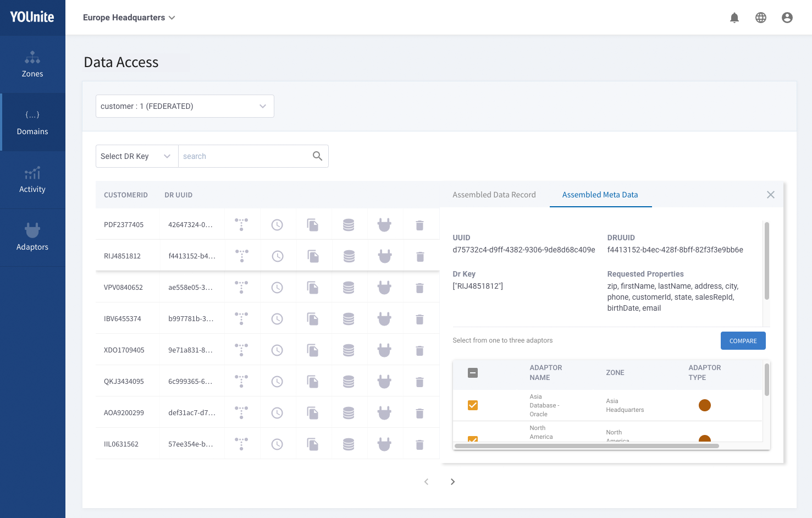Uncheck the Asia Database - Oracle adaptor
This screenshot has height=518, width=812.
[473, 405]
